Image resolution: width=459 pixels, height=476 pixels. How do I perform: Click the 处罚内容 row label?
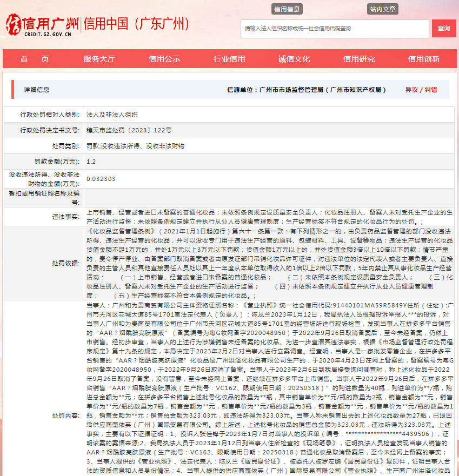(65, 415)
